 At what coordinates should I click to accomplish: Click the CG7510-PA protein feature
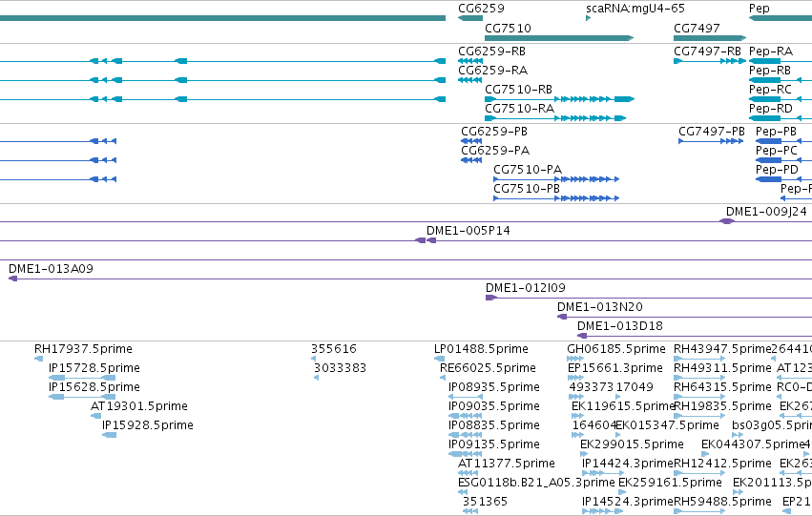coord(556,179)
